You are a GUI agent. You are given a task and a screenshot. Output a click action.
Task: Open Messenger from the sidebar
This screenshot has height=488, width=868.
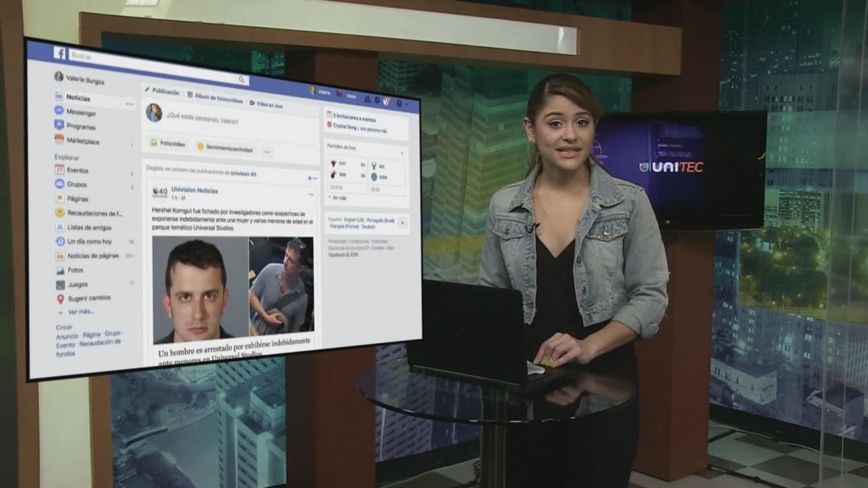pyautogui.click(x=80, y=113)
